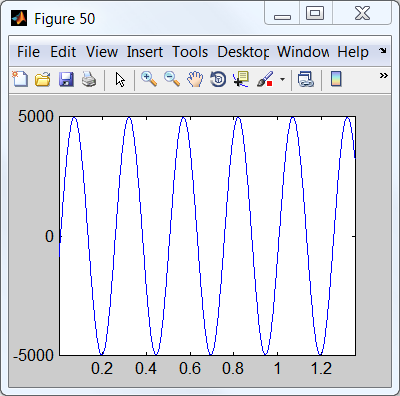Select the Data Cursor tool
Image resolution: width=400 pixels, height=396 pixels.
pos(241,79)
